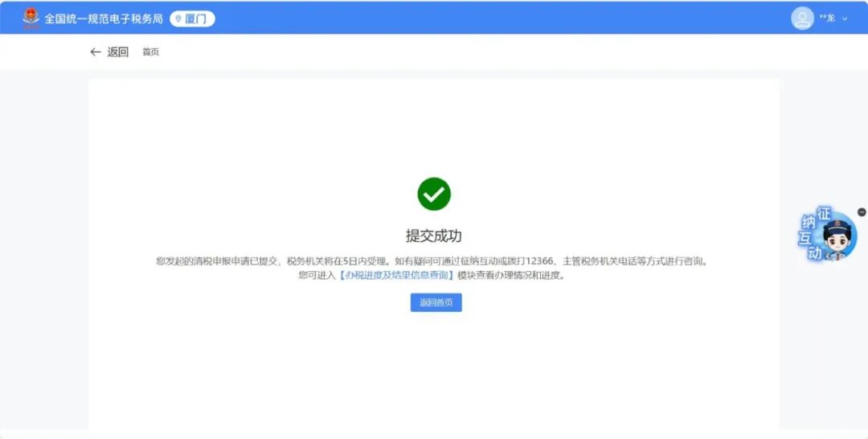The height and width of the screenshot is (439, 868).
Task: Click the 返回首页 button
Action: click(436, 302)
